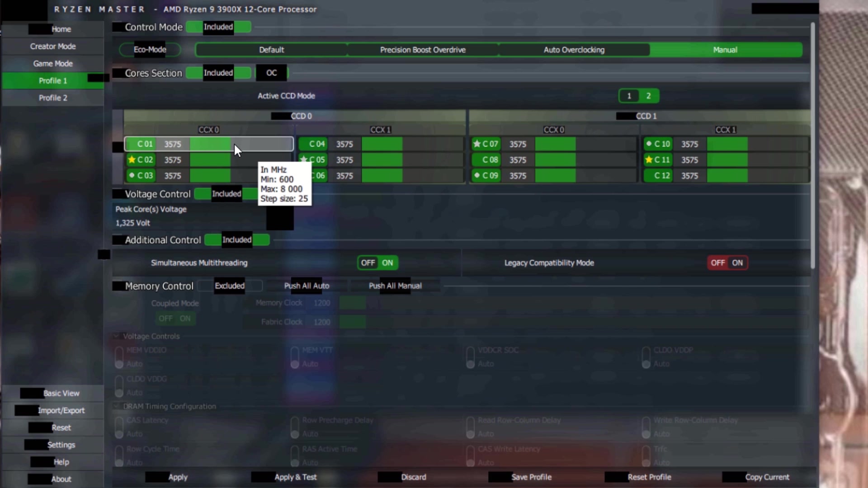Toggle Cores Section Included switch
The image size is (868, 488).
(x=218, y=73)
